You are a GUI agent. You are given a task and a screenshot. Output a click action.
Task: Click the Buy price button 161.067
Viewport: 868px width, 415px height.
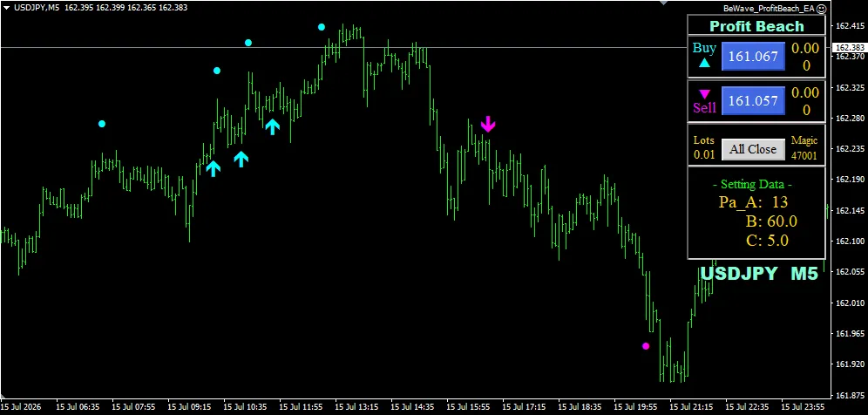(x=754, y=56)
